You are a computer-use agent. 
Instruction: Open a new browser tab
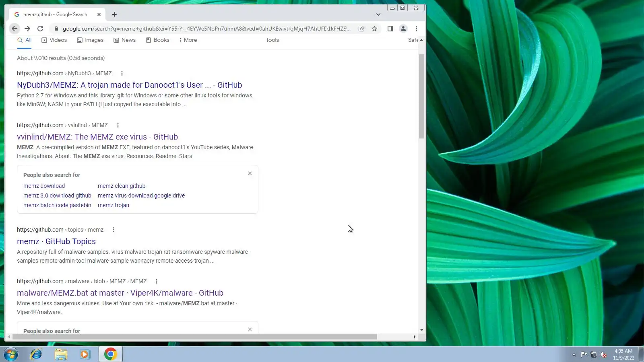114,14
